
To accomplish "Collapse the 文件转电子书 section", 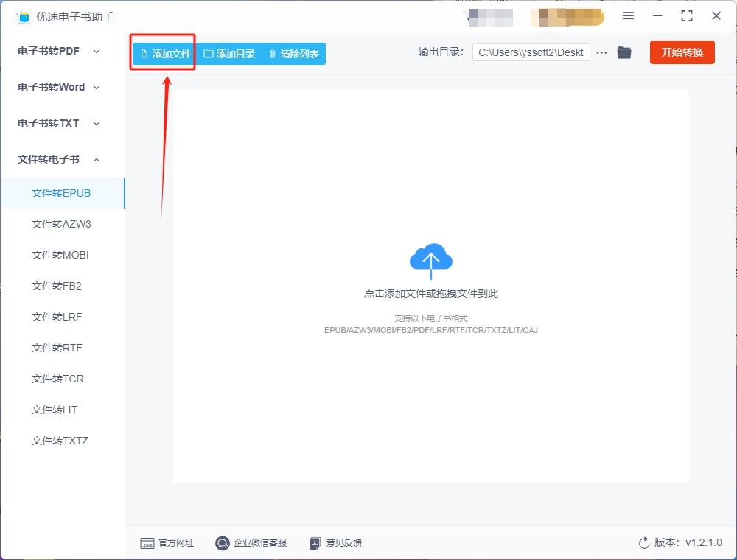I will point(59,160).
